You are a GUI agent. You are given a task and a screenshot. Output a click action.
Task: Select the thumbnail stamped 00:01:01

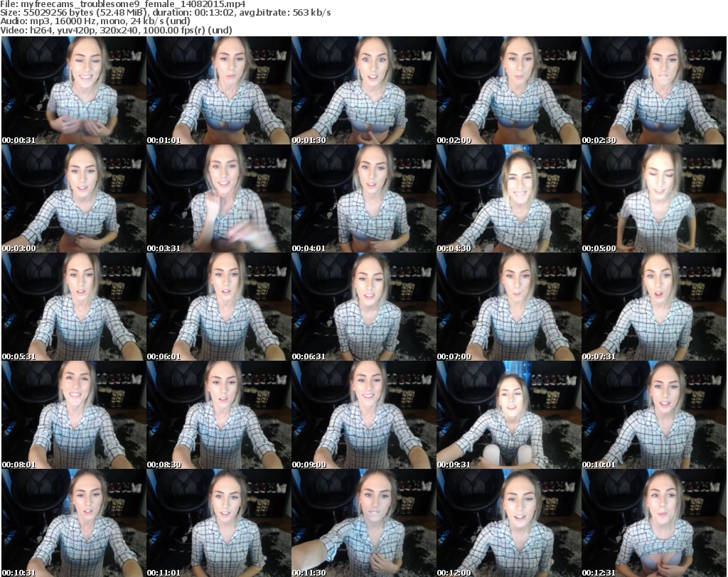point(219,90)
